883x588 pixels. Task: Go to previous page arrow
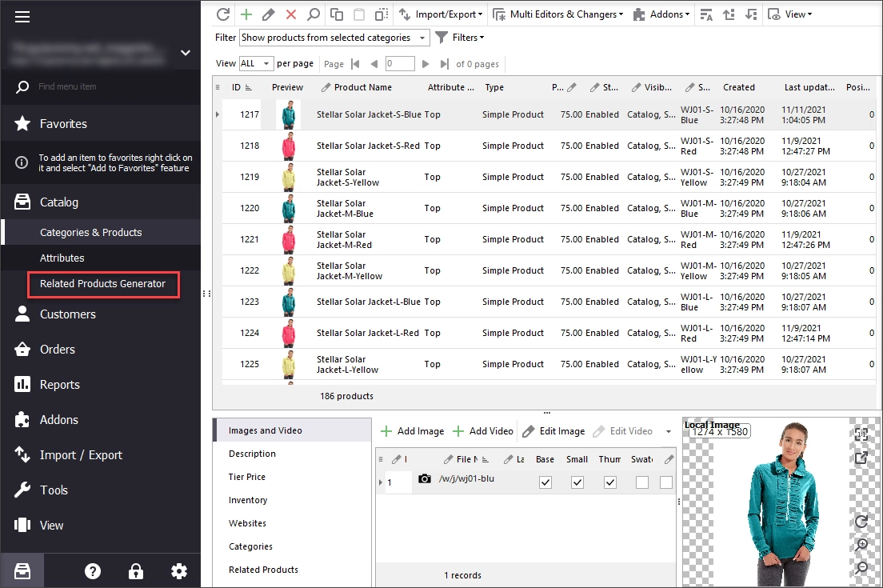click(x=374, y=64)
